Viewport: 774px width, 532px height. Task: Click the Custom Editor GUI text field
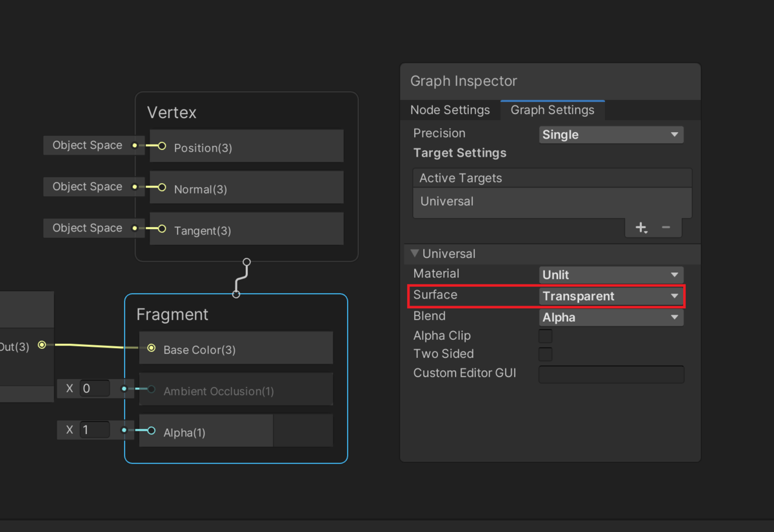[x=611, y=374]
